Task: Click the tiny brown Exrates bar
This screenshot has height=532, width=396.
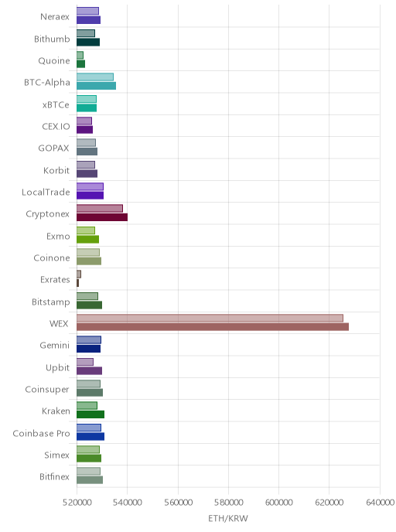Action: (x=77, y=283)
